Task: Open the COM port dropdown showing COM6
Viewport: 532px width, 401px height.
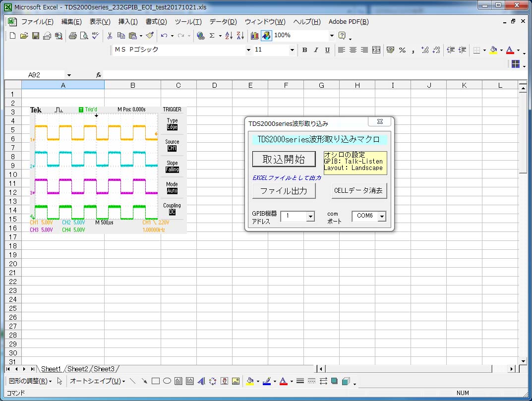Action: [382, 216]
